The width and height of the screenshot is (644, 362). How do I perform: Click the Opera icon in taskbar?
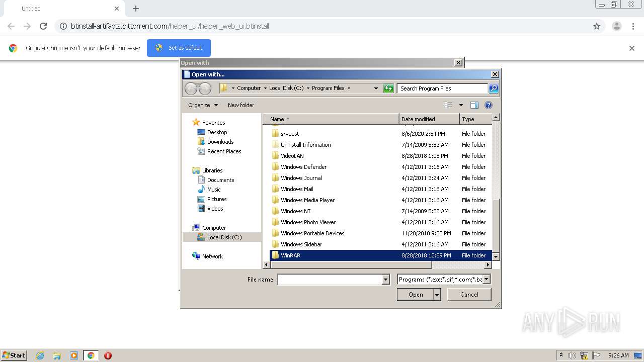(108, 355)
